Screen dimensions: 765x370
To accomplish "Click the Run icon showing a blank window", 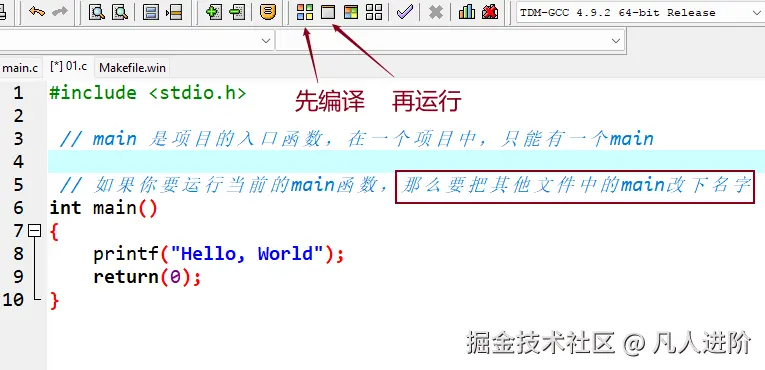I will 328,12.
